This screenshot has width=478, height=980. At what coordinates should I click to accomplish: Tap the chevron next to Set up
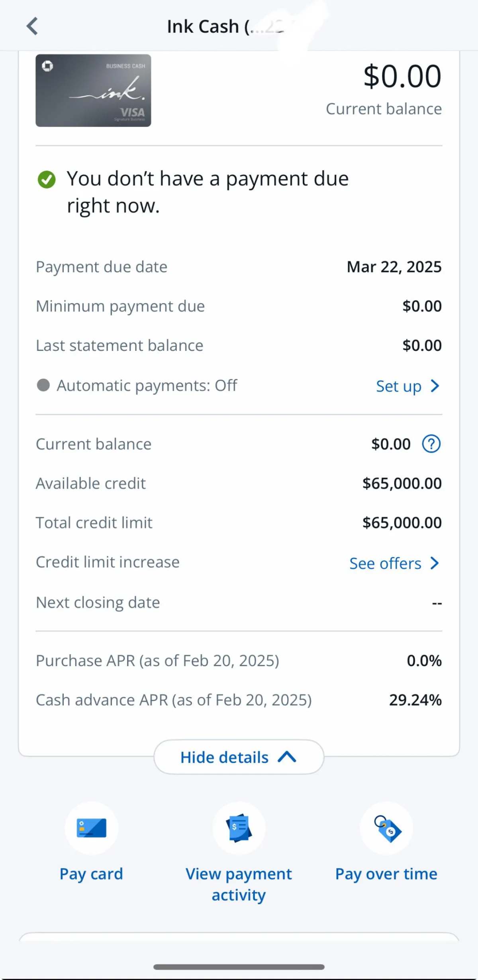[435, 386]
